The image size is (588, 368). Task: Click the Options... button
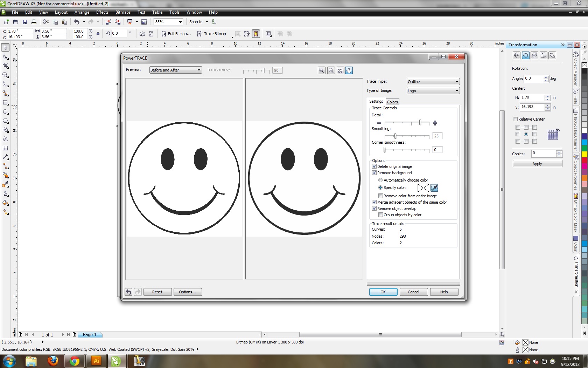[x=188, y=292]
